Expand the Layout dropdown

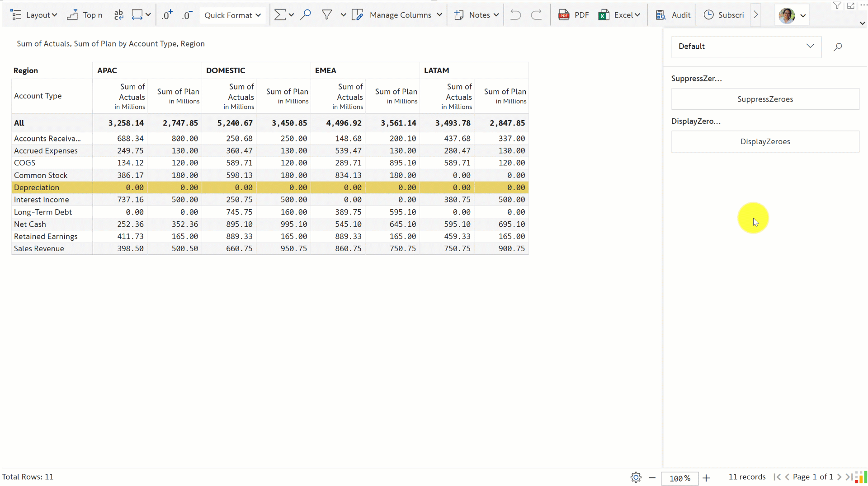34,15
